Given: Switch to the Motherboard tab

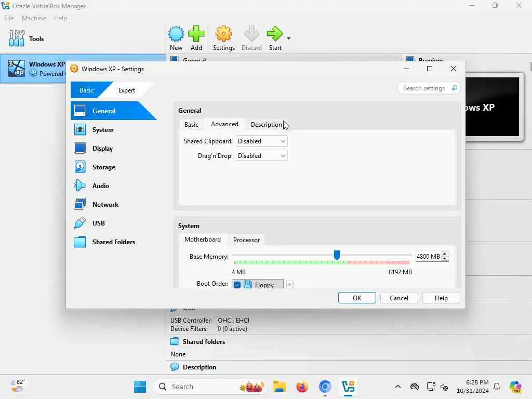Looking at the screenshot, I should (203, 240).
